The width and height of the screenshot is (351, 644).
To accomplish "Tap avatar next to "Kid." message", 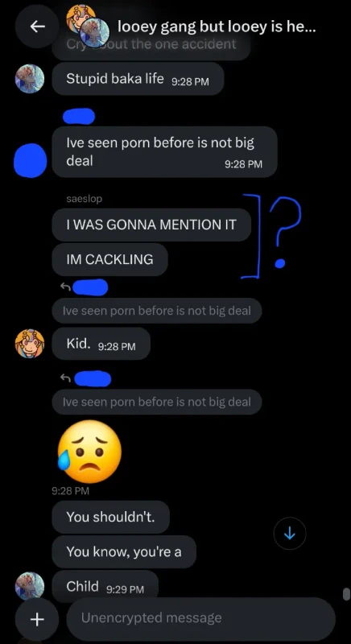I will (30, 344).
